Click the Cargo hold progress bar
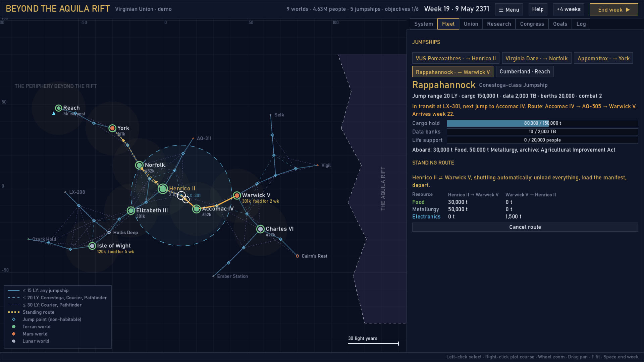The image size is (644, 362). coord(542,123)
